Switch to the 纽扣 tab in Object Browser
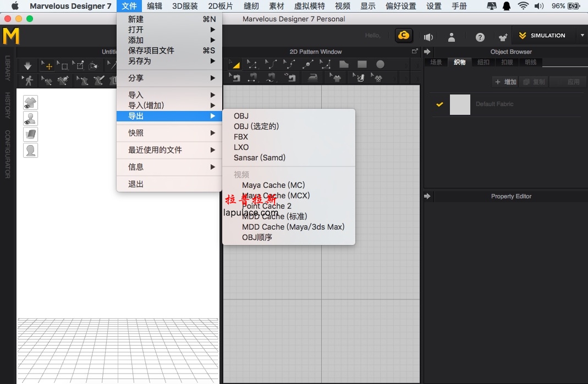Image resolution: width=588 pixels, height=384 pixels. coord(483,62)
